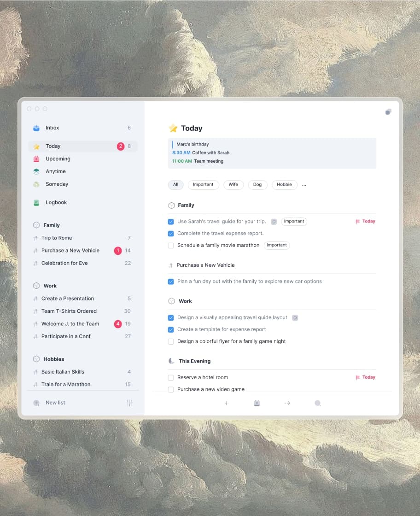The image size is (420, 516).
Task: Show more tag filters via the ellipsis
Action: tap(304, 185)
